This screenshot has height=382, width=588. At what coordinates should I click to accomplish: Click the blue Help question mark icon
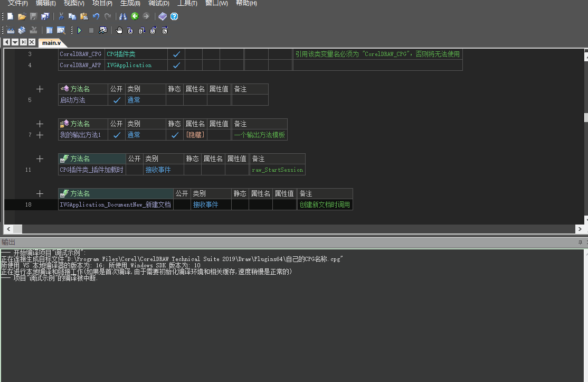(x=174, y=16)
